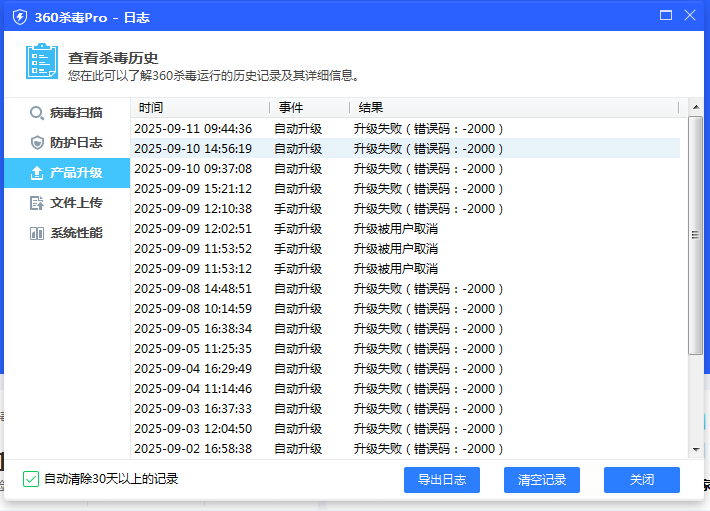This screenshot has width=710, height=511.
Task: Select the 2025-09-11 09:44:36 log entry
Action: pyautogui.click(x=400, y=129)
